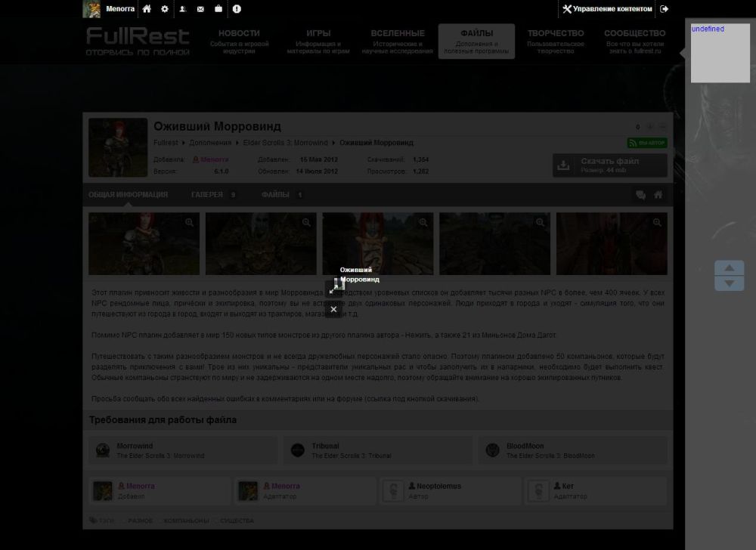Click Menorra's avatar labeled Добавил
This screenshot has height=550, width=756.
(x=103, y=491)
